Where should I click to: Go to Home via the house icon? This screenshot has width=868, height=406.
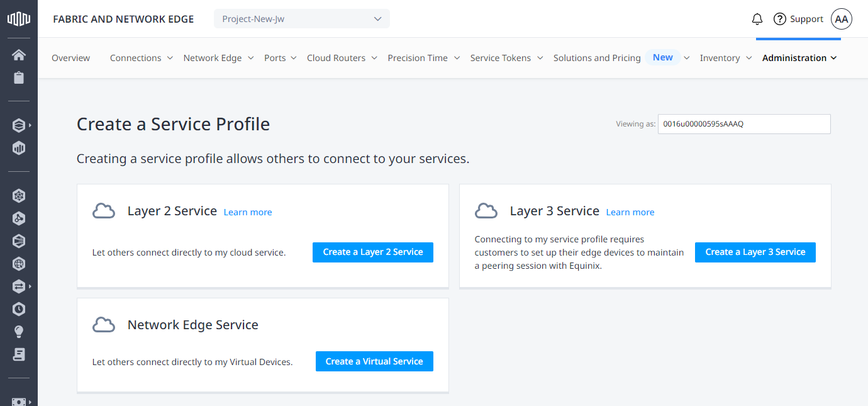click(x=19, y=55)
